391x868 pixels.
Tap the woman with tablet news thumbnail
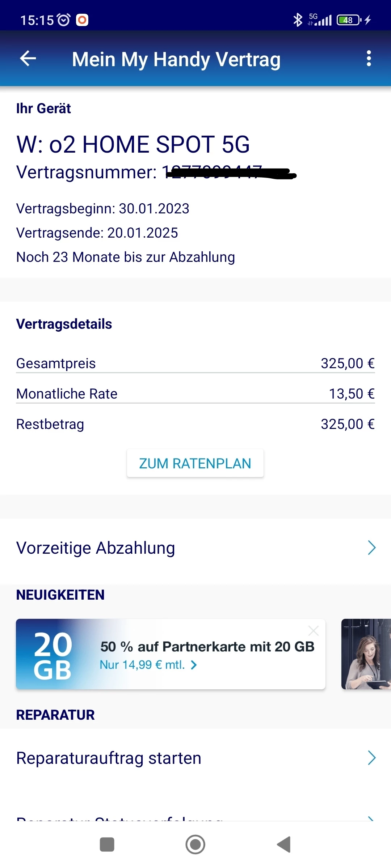366,654
